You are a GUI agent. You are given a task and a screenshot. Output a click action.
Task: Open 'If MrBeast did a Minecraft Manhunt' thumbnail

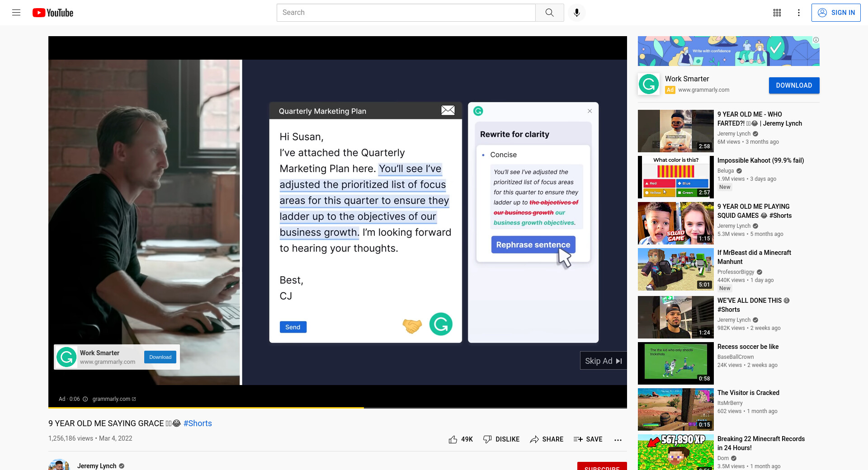(x=676, y=269)
